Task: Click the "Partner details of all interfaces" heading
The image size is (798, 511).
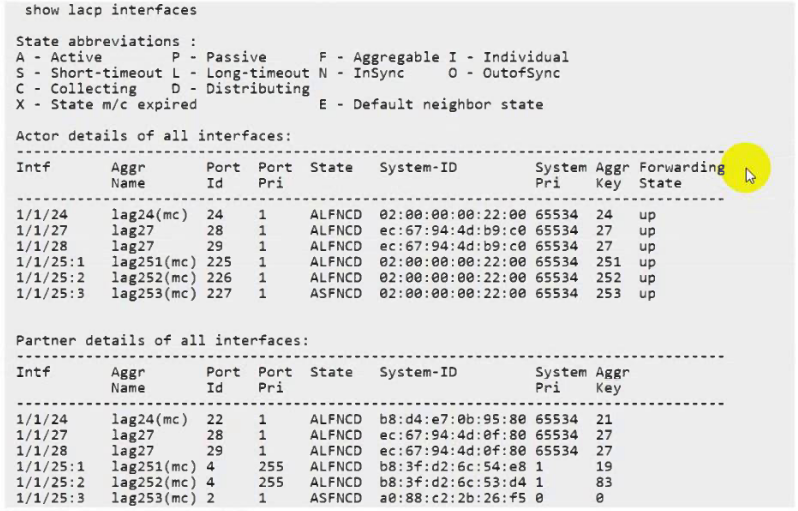Action: tap(161, 341)
